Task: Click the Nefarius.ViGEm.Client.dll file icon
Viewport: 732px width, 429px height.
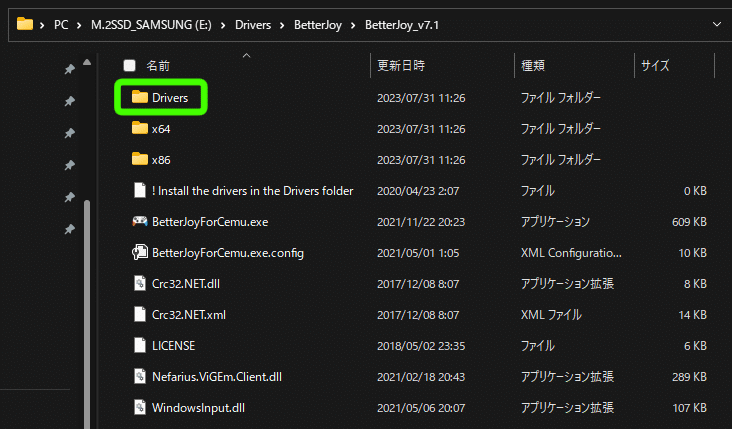Action: [x=140, y=376]
